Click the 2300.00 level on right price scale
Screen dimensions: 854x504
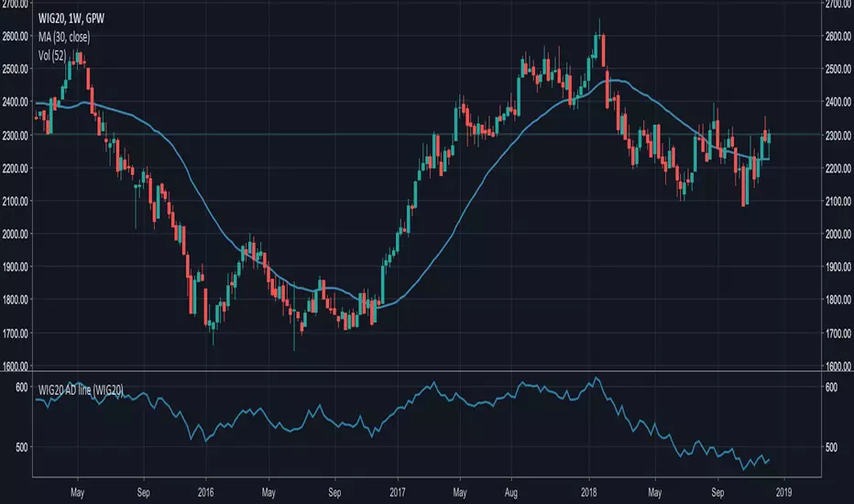click(838, 136)
